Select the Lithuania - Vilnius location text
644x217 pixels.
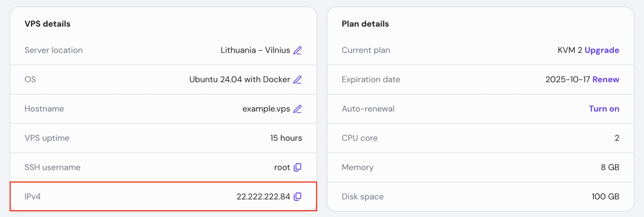[x=255, y=50]
